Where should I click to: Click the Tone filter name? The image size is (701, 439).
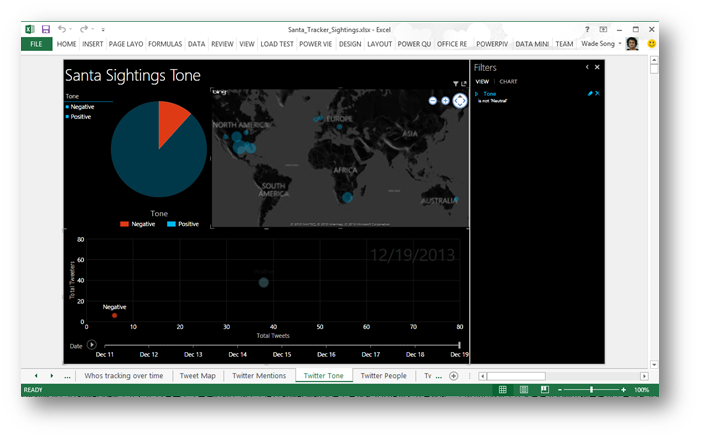pyautogui.click(x=490, y=94)
